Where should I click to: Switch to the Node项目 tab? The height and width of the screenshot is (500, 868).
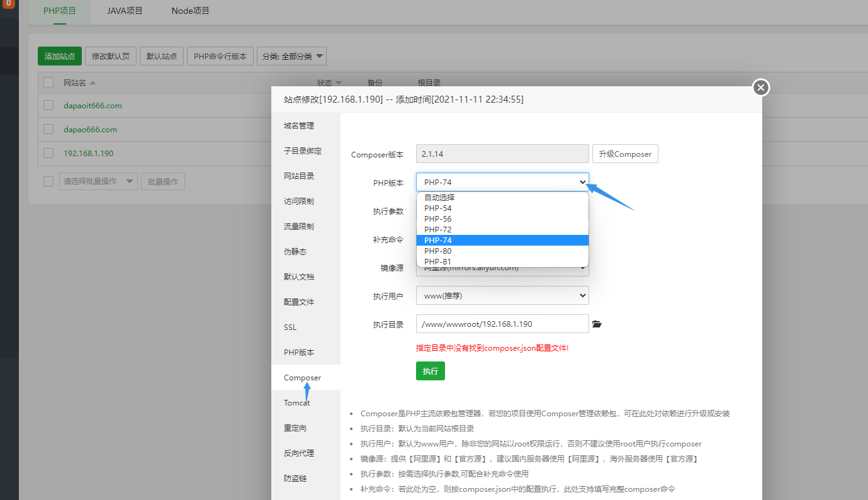tap(190, 11)
